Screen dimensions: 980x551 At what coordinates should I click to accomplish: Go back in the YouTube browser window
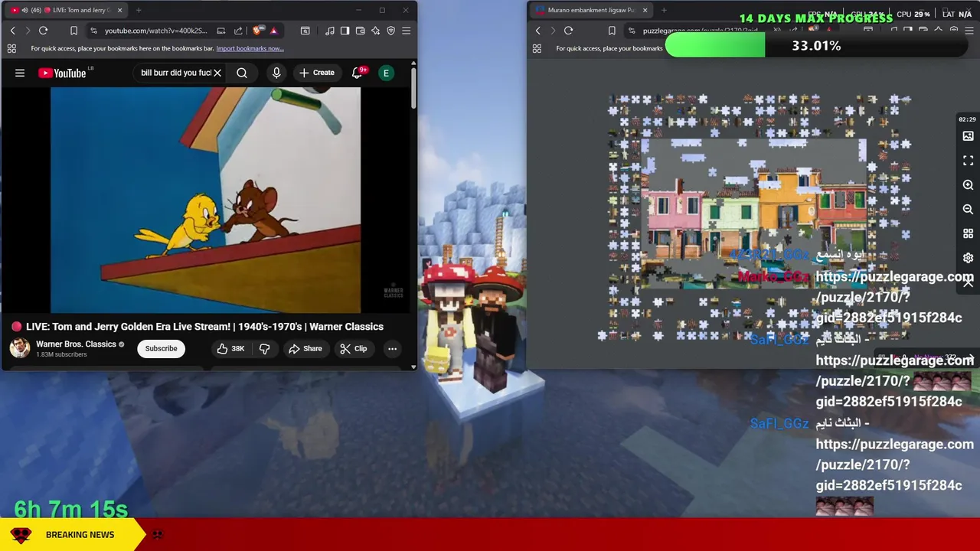(x=12, y=31)
